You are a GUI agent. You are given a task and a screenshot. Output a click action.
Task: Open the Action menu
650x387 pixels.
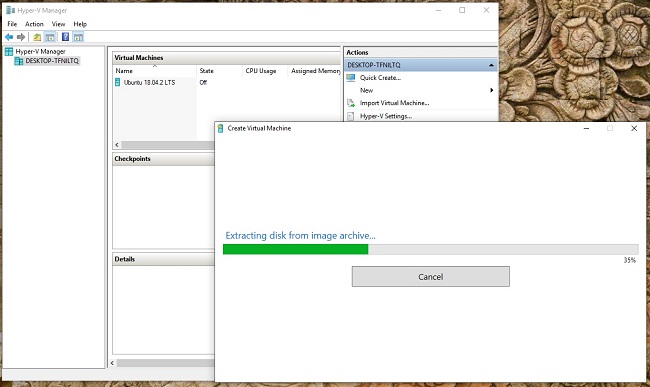pyautogui.click(x=34, y=24)
